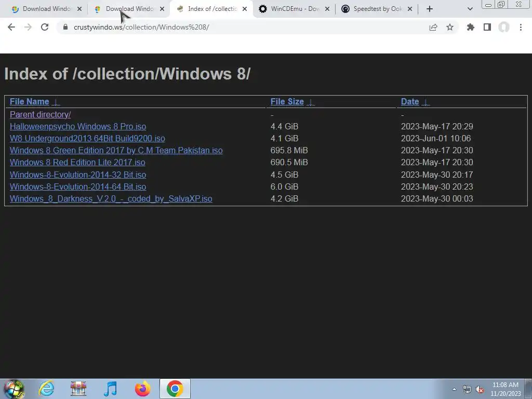
Task: Click date 2023-Jun-01 10:06
Action: coord(436,138)
